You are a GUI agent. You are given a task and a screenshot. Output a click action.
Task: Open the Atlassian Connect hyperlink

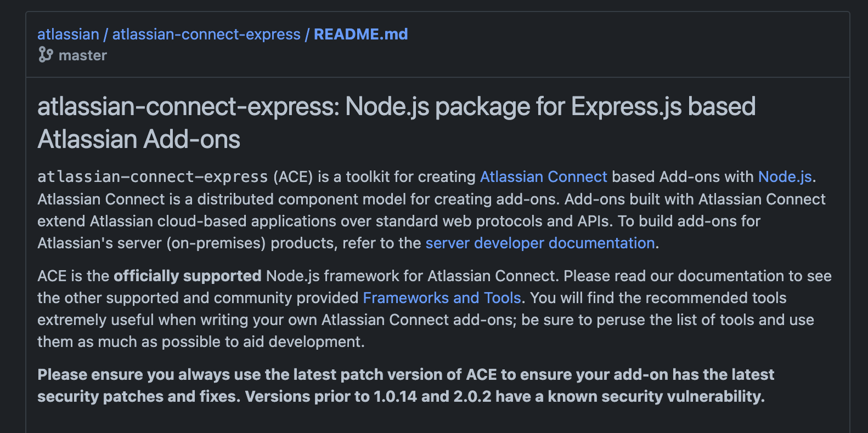click(x=543, y=176)
